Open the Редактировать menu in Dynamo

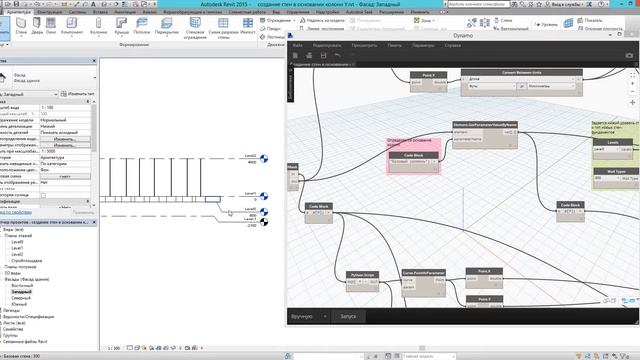click(x=327, y=45)
